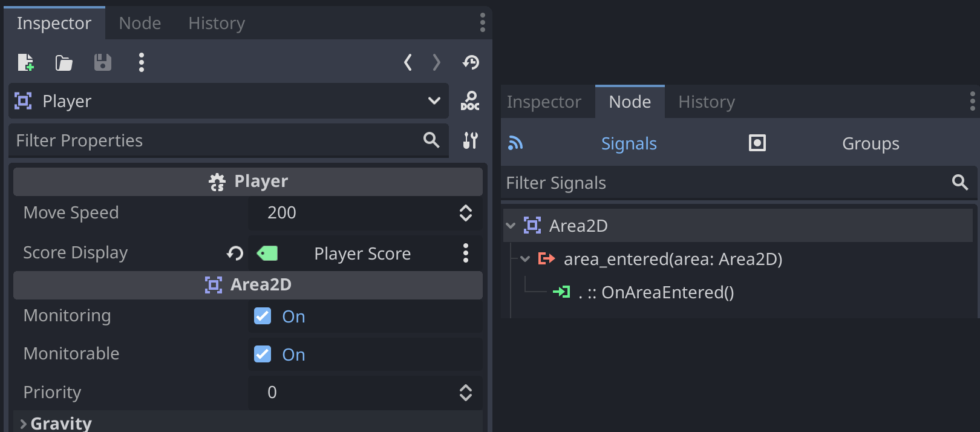The height and width of the screenshot is (432, 980).
Task: Revert the Score Display property
Action: [235, 254]
